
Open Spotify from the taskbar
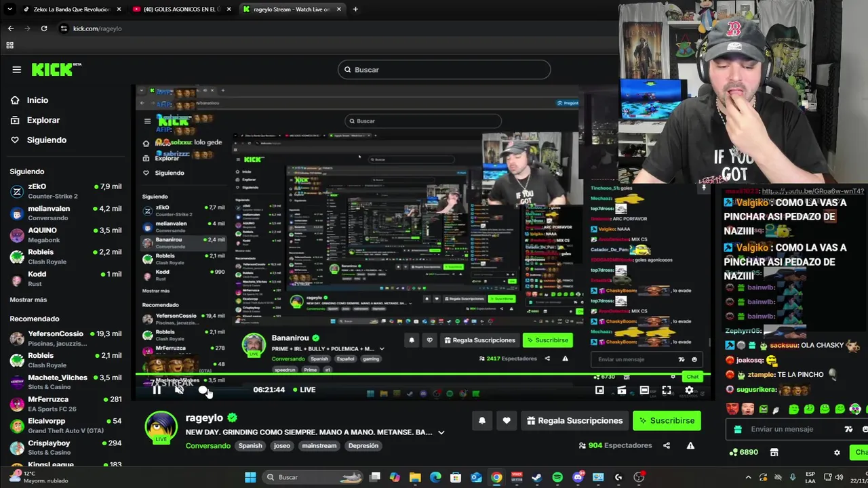pos(557,477)
